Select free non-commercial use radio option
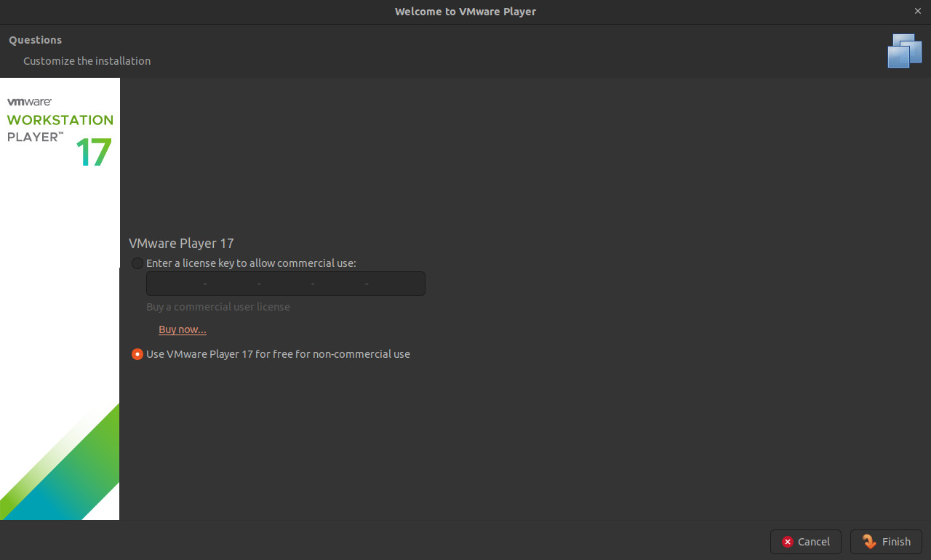Viewport: 931px width, 560px height. tap(137, 354)
